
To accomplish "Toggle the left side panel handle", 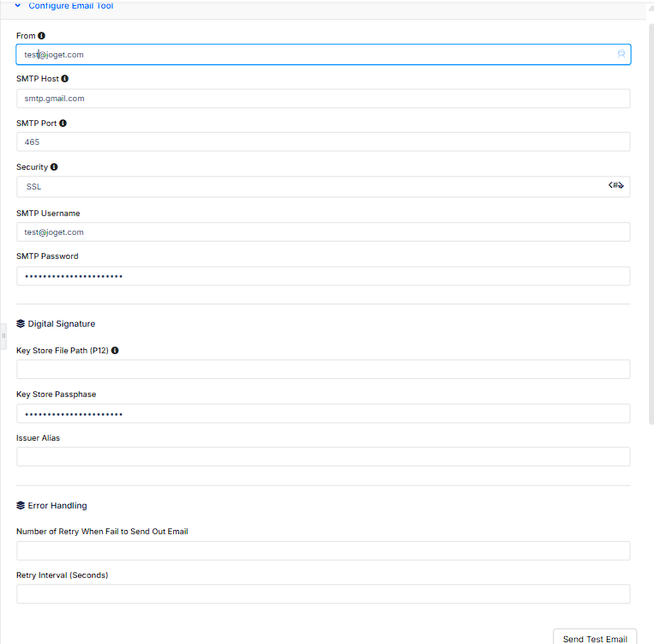I will [x=3, y=335].
